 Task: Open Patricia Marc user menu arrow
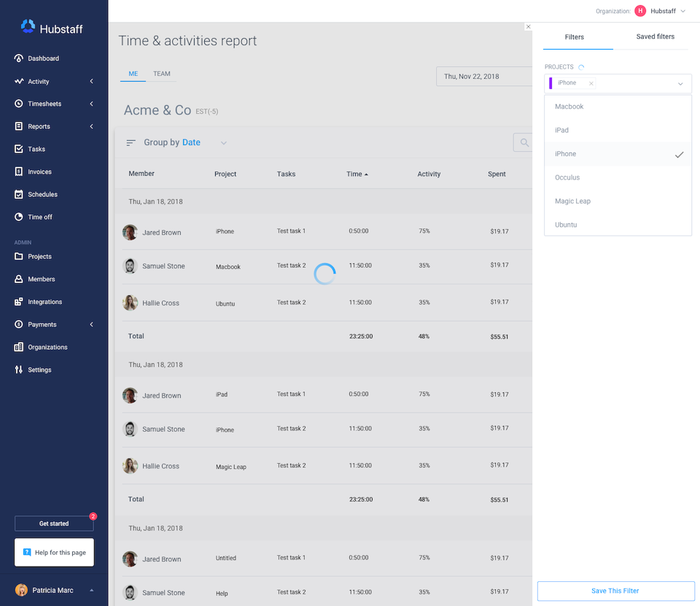pos(92,591)
